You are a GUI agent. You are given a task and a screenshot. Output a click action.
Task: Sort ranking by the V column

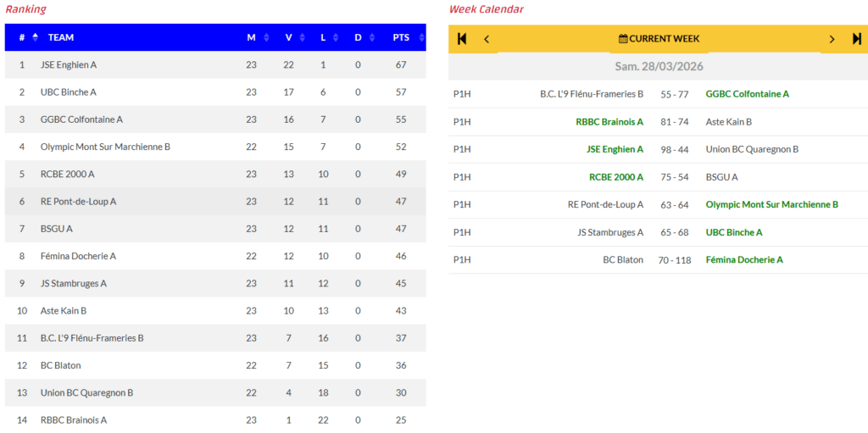tap(289, 37)
